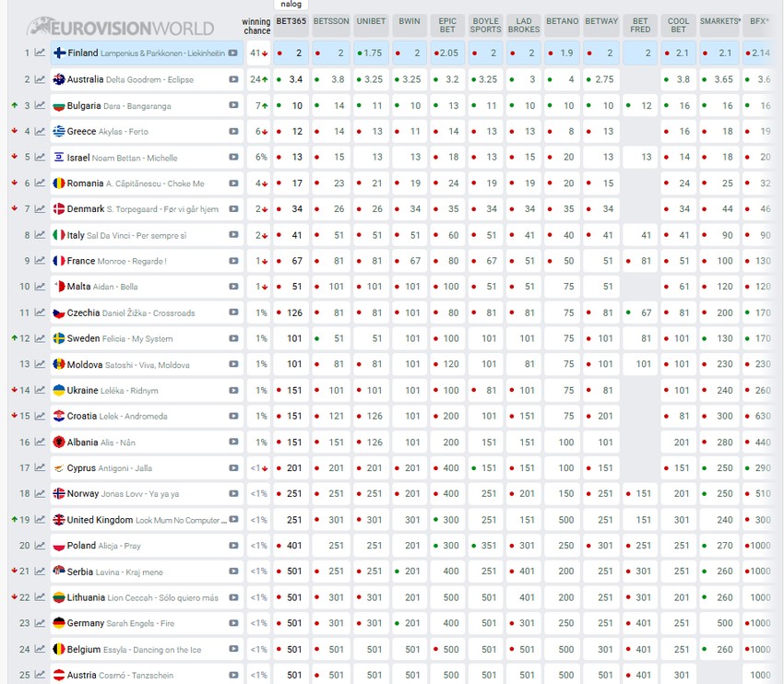The height and width of the screenshot is (684, 784).
Task: Click the winning chance column header
Action: [x=256, y=26]
